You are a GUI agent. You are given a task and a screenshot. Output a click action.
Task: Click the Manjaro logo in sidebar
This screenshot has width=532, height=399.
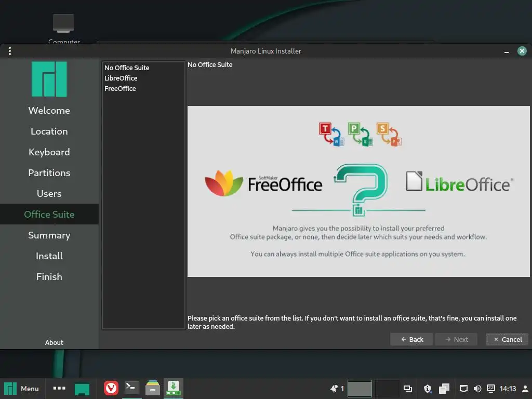49,79
